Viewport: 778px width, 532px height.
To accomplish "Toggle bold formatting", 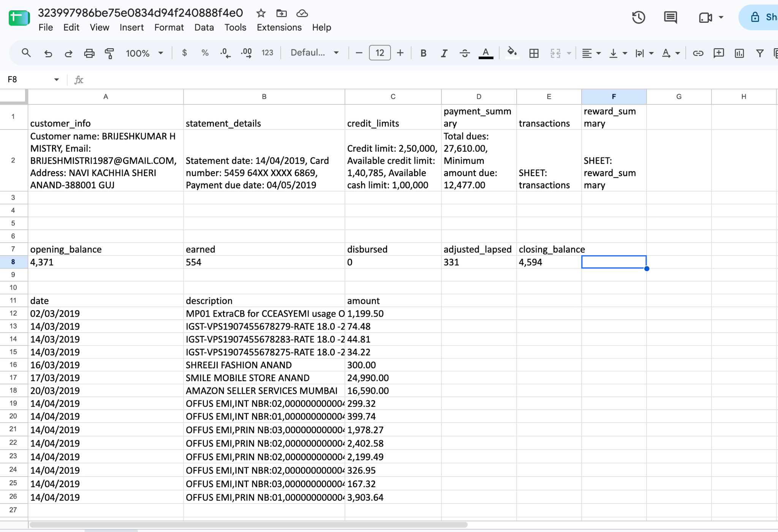I will (x=423, y=53).
